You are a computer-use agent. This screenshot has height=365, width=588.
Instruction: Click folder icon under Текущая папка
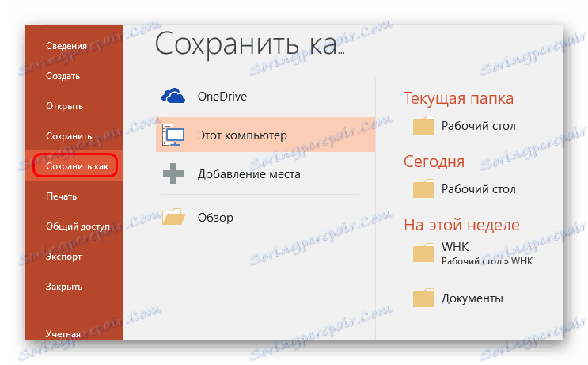pos(423,125)
